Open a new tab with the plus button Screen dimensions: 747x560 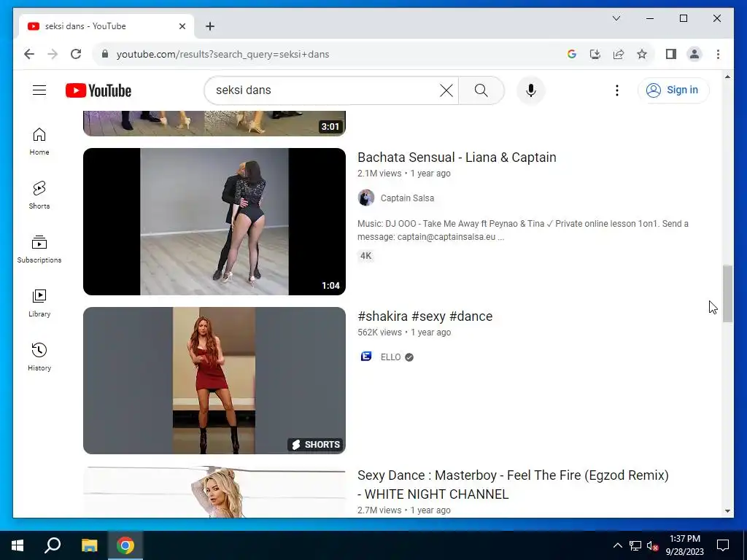(210, 26)
